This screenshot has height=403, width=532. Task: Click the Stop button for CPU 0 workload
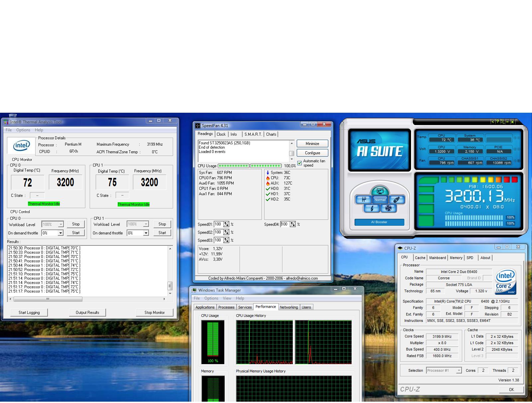pyautogui.click(x=76, y=224)
